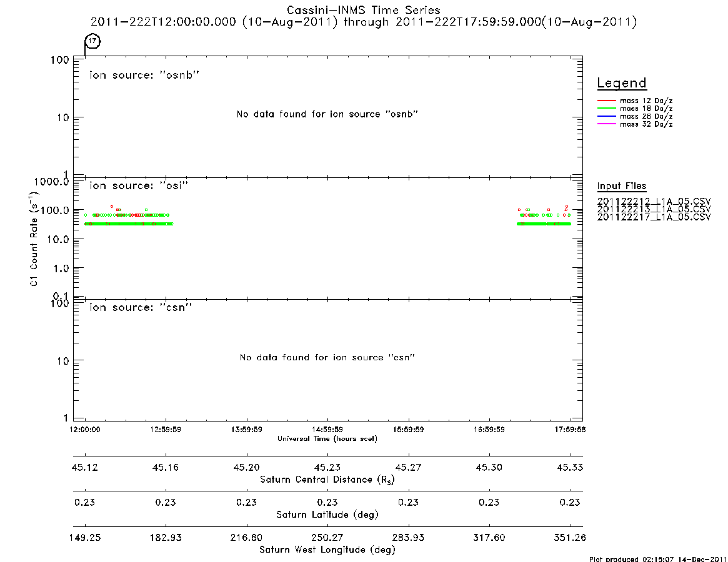Click 'Saturn Central Distance (Rs)' axis title
The width and height of the screenshot is (728, 562).
point(327,480)
